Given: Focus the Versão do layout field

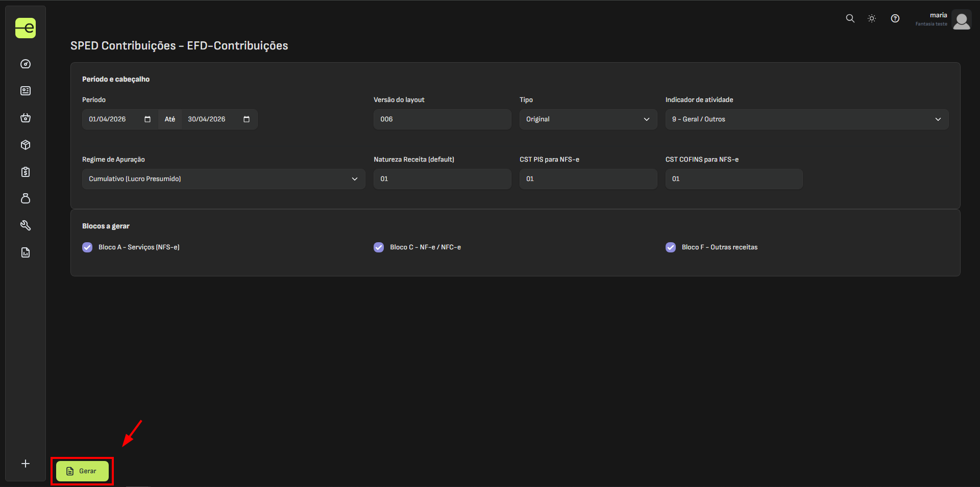Looking at the screenshot, I should coord(442,119).
